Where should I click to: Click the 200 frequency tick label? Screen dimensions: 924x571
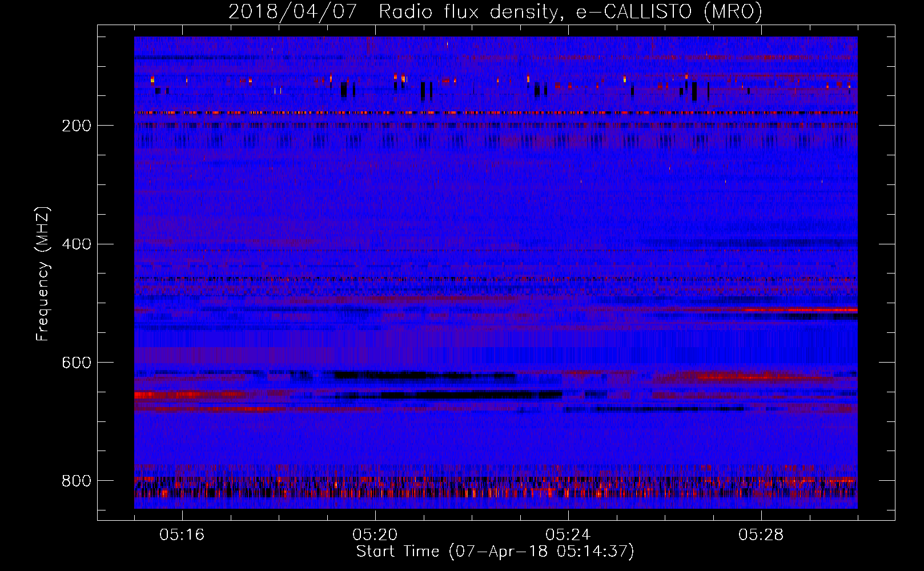(77, 126)
